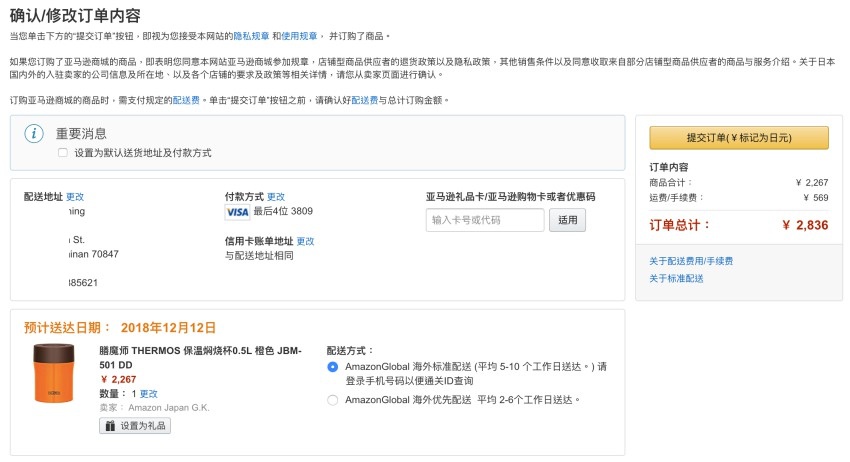
Task: Tick the 设置为默认送货地址及付款方式 checkbox
Action: 63,153
